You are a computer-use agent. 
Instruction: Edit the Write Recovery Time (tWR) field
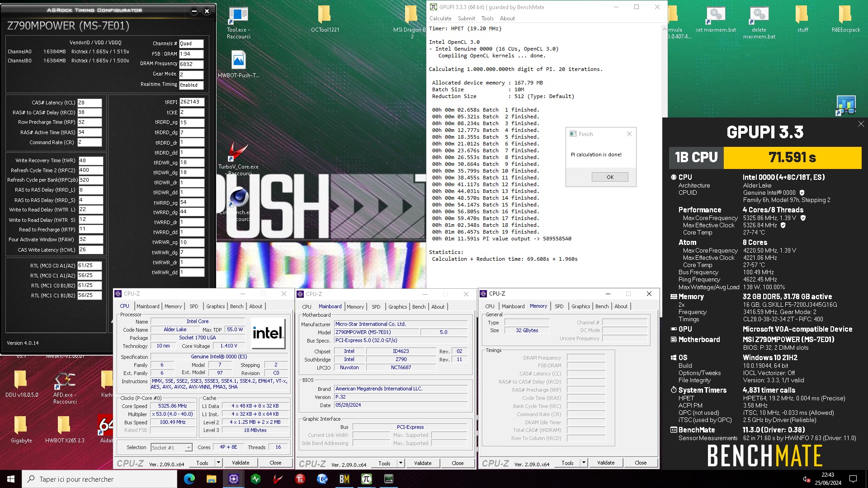click(90, 160)
